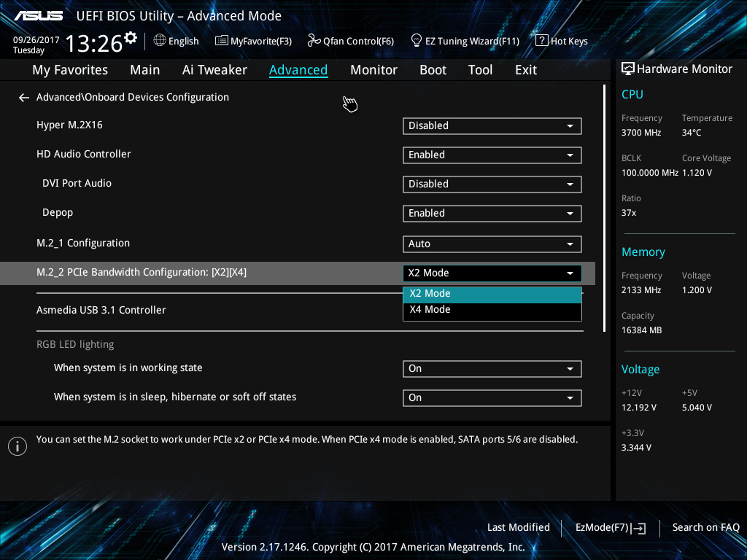Select X2 Mode option
Viewport: 747px width, 560px height.
tap(492, 295)
